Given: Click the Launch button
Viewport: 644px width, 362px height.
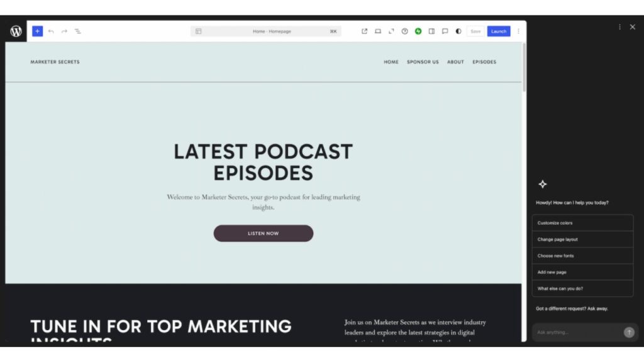Looking at the screenshot, I should click(x=498, y=31).
